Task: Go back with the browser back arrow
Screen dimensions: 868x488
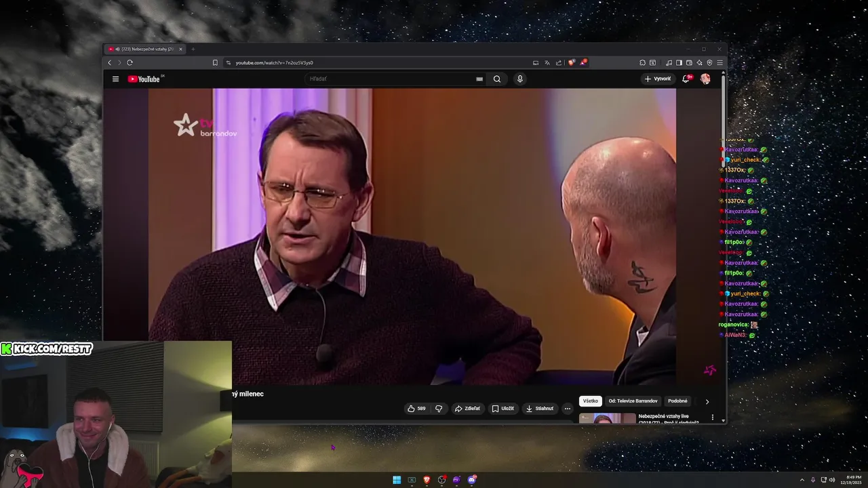Action: pyautogui.click(x=109, y=62)
